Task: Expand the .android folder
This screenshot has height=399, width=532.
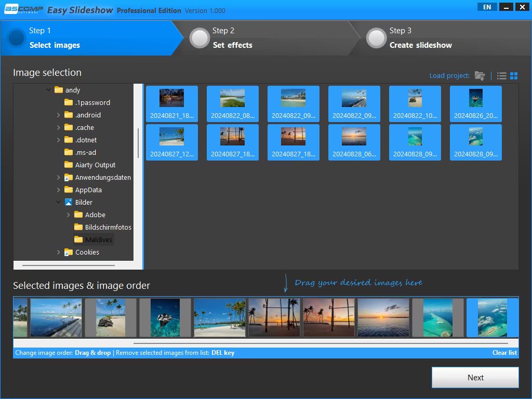Action: [59, 115]
